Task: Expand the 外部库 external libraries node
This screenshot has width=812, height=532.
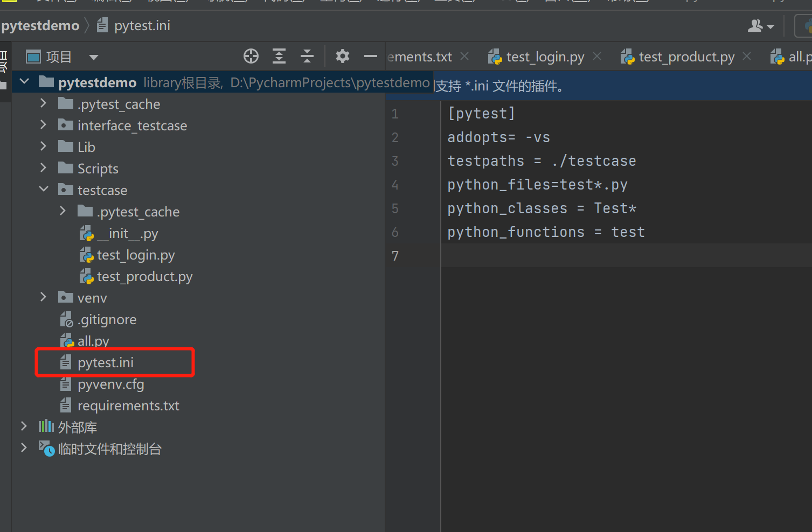Action: point(24,426)
